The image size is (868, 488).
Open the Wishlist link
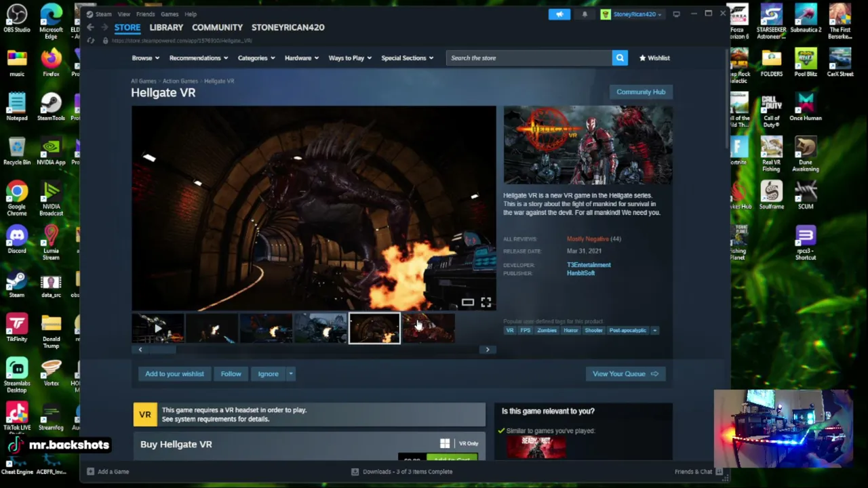click(x=654, y=58)
